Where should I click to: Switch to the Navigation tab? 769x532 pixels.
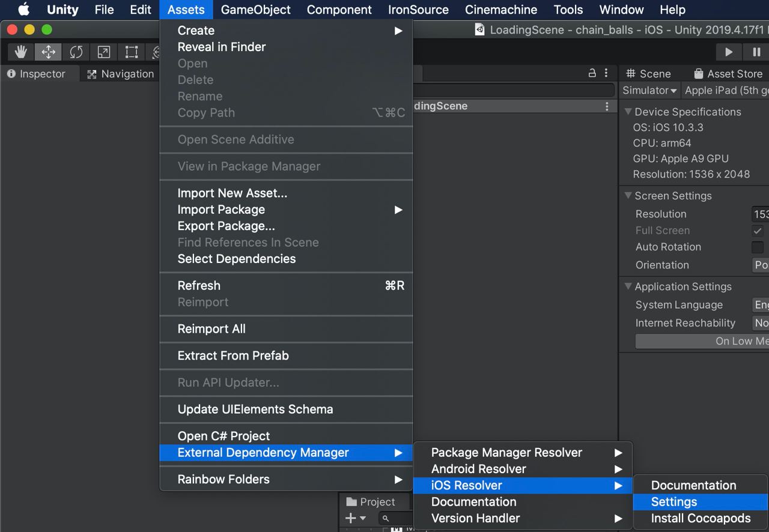click(121, 74)
